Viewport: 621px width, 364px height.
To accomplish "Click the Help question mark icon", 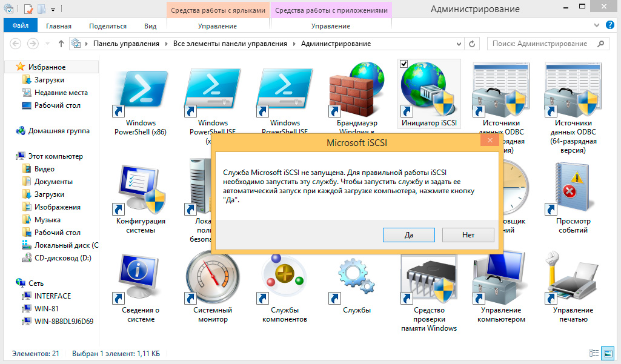I will 610,25.
